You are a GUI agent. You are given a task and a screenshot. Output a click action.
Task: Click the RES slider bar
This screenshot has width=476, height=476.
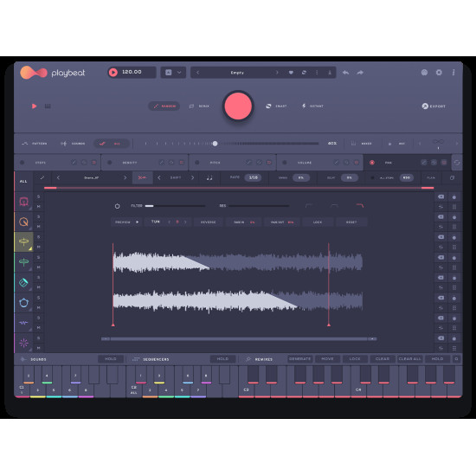[x=259, y=206]
